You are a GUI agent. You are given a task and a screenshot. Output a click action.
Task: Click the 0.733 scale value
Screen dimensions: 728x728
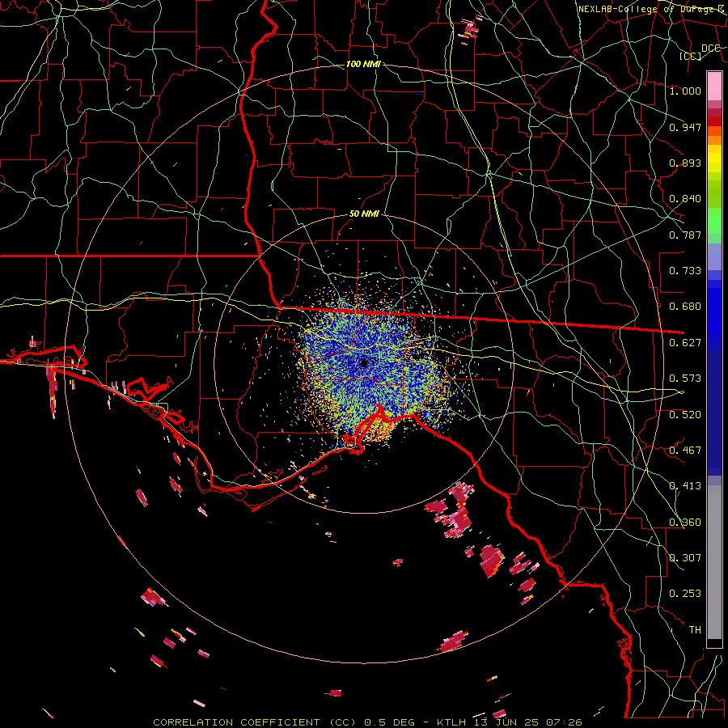(x=685, y=271)
